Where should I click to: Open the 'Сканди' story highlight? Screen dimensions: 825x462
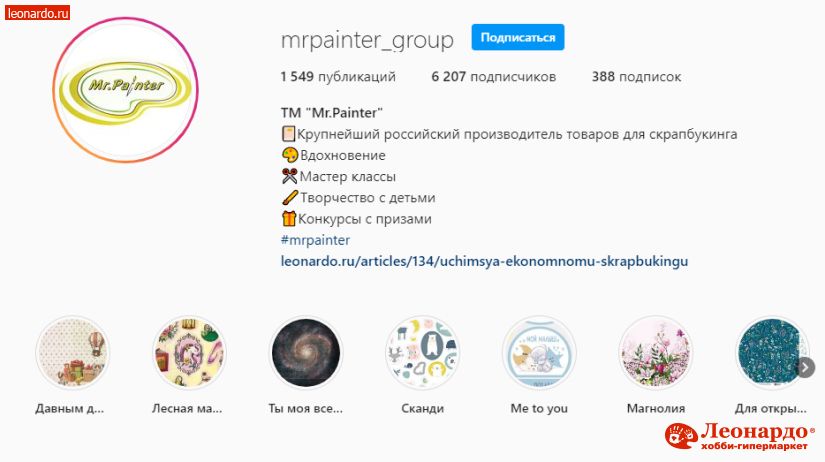coord(422,353)
